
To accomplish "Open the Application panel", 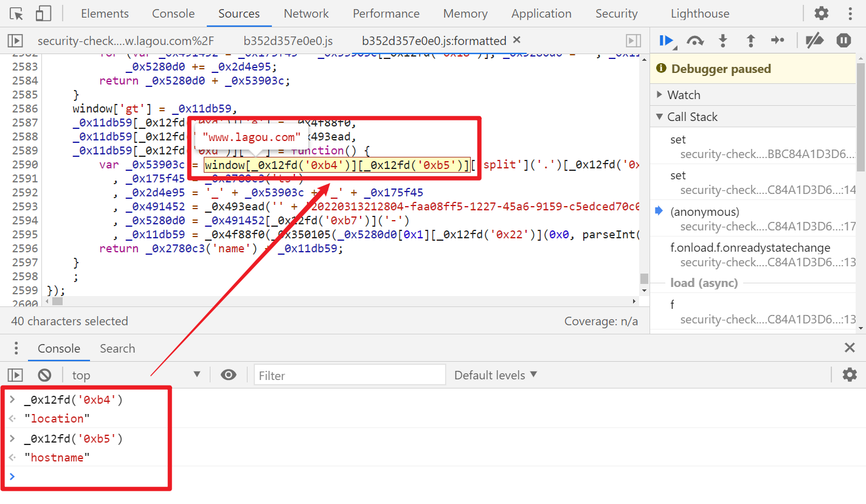I will [x=541, y=13].
